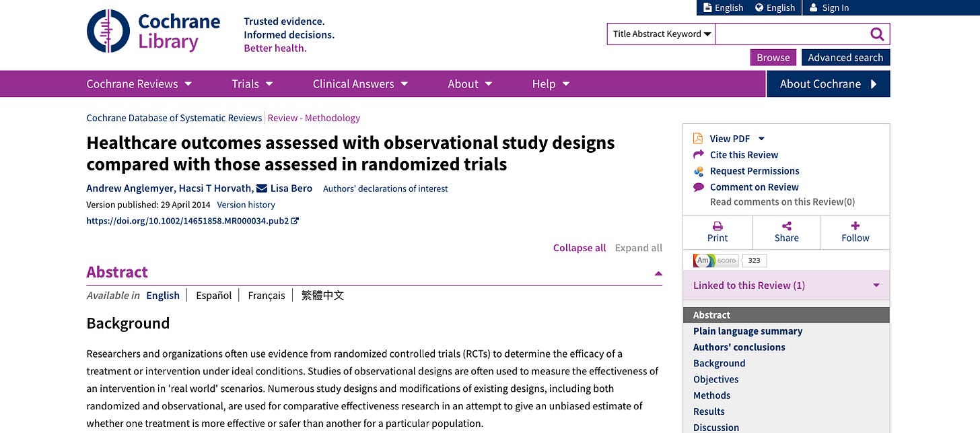This screenshot has height=433, width=980.
Task: Click the Advanced search button
Action: click(845, 58)
